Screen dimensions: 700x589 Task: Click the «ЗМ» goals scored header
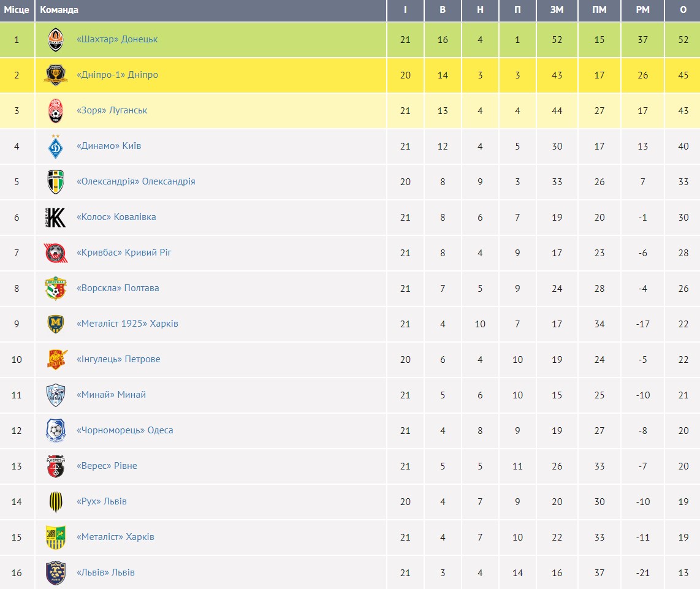557,10
